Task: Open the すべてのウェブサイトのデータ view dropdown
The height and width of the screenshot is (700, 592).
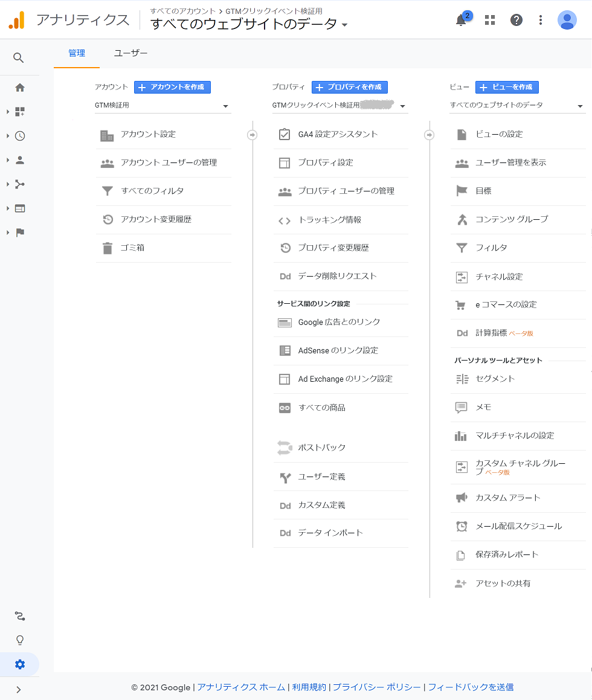Action: click(x=518, y=105)
